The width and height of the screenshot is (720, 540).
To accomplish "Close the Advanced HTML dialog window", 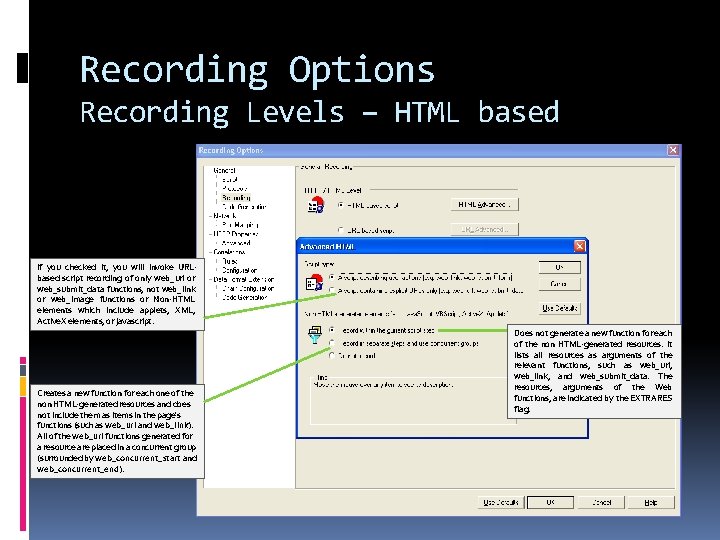I will (x=579, y=247).
